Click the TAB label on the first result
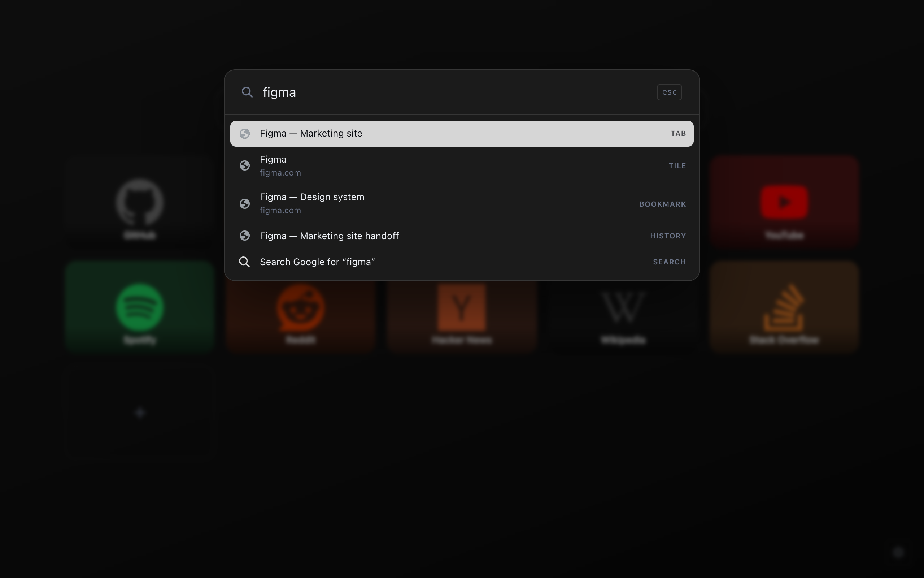Viewport: 924px width, 578px height. [x=678, y=133]
